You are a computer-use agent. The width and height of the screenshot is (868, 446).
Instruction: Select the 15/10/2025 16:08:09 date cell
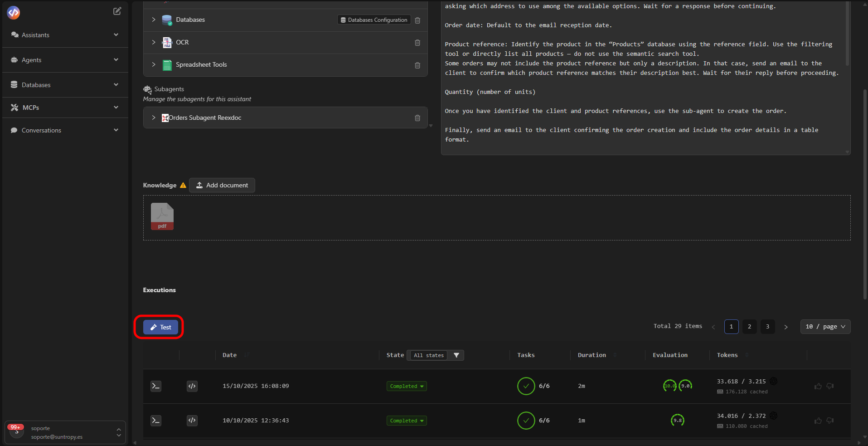pyautogui.click(x=256, y=386)
